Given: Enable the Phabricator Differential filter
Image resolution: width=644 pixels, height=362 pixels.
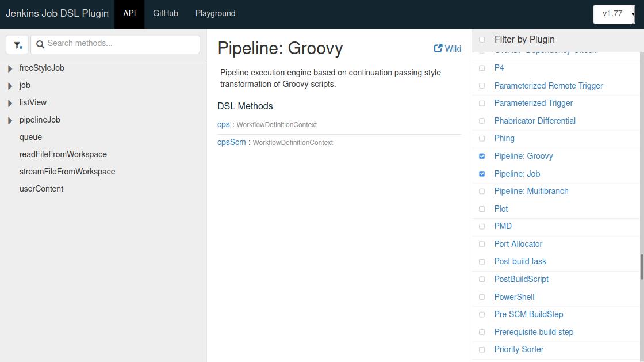Looking at the screenshot, I should coord(482,121).
